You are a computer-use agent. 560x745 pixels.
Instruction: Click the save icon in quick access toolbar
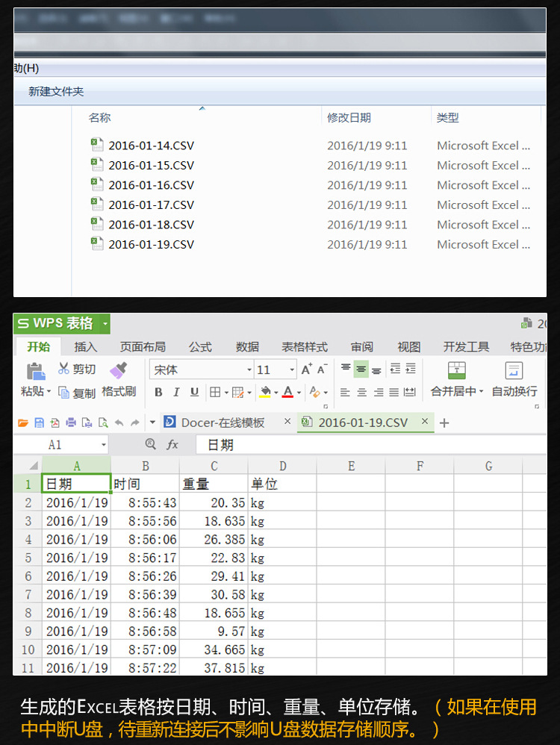click(40, 423)
